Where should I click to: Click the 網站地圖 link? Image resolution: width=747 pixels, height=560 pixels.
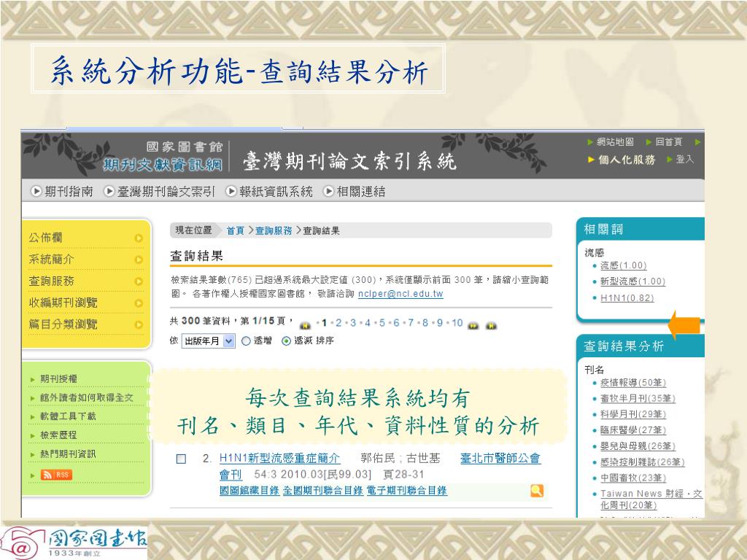coord(615,142)
